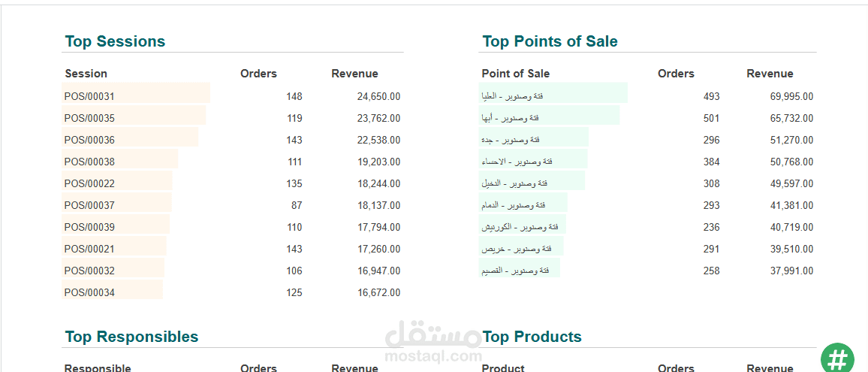Image resolution: width=868 pixels, height=372 pixels.
Task: Click the green hashtag floating button
Action: [x=837, y=358]
